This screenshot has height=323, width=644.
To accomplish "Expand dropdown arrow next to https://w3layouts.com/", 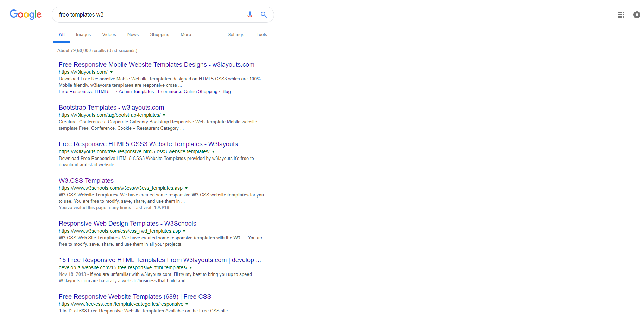I will 111,72.
